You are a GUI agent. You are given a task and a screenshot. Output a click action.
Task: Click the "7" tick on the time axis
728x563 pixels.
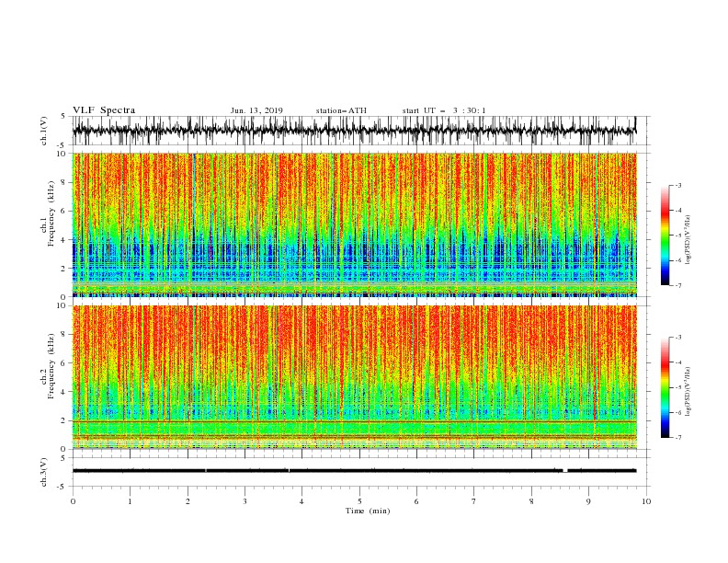[474, 501]
